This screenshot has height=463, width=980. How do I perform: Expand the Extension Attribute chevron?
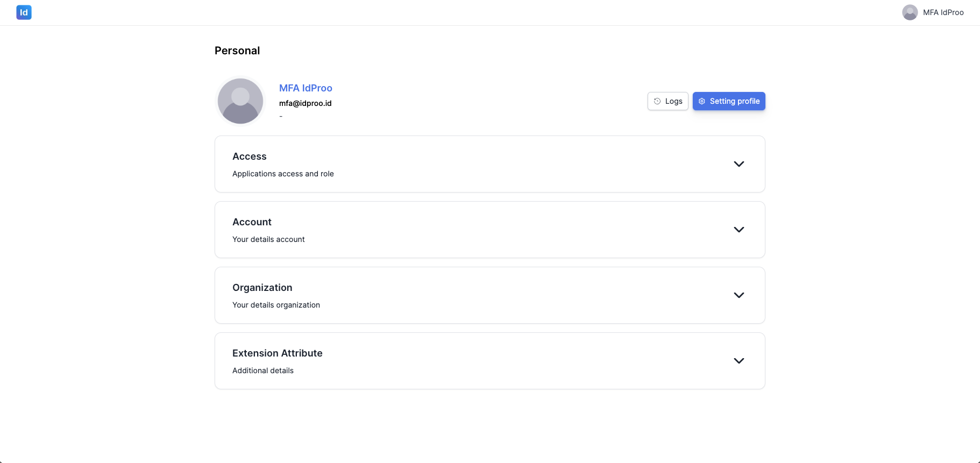739,361
